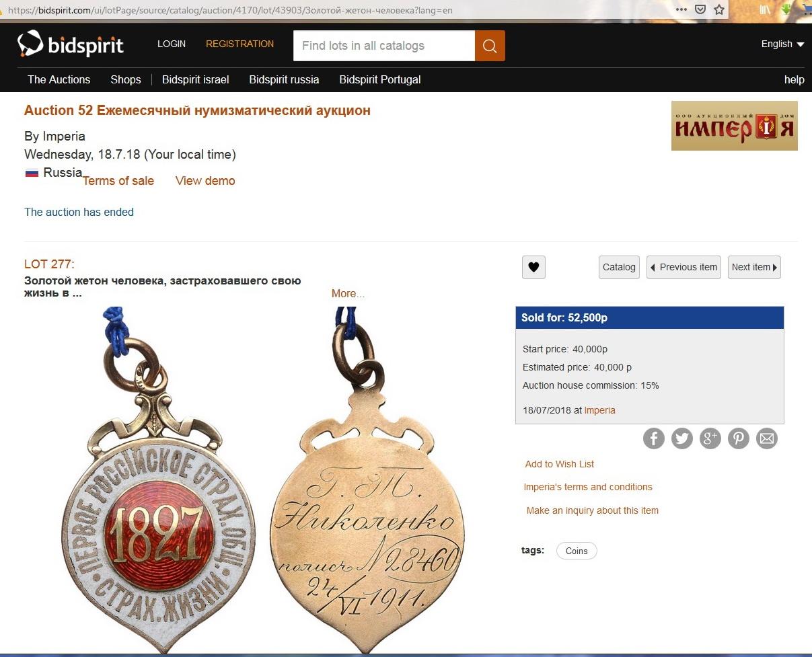The width and height of the screenshot is (812, 657).
Task: Share this lot on Twitter
Action: (681, 439)
